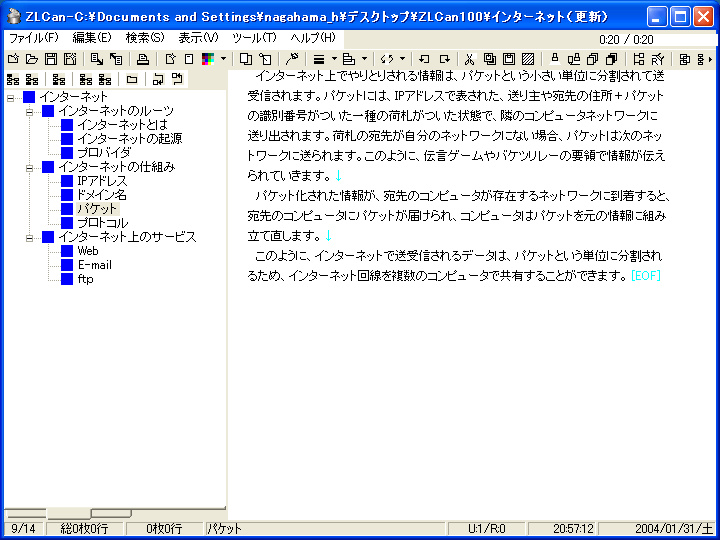This screenshot has height=540, width=720.
Task: Click the new item page with sparkle icon
Action: pos(170,59)
